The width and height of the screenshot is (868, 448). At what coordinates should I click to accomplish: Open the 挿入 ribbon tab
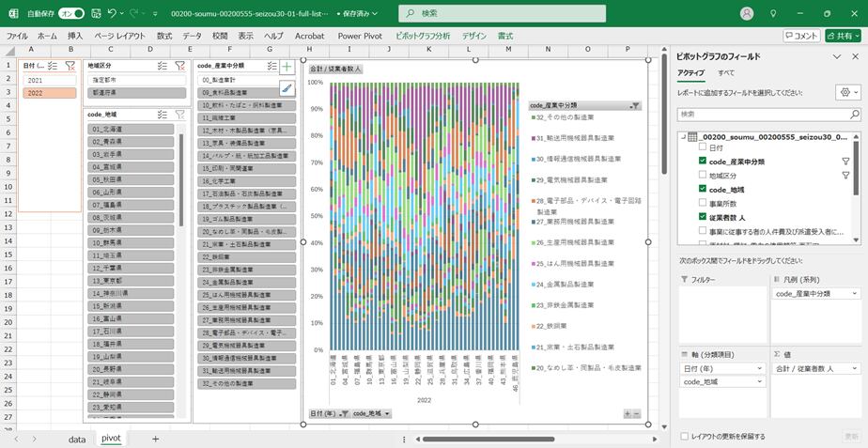click(x=75, y=36)
